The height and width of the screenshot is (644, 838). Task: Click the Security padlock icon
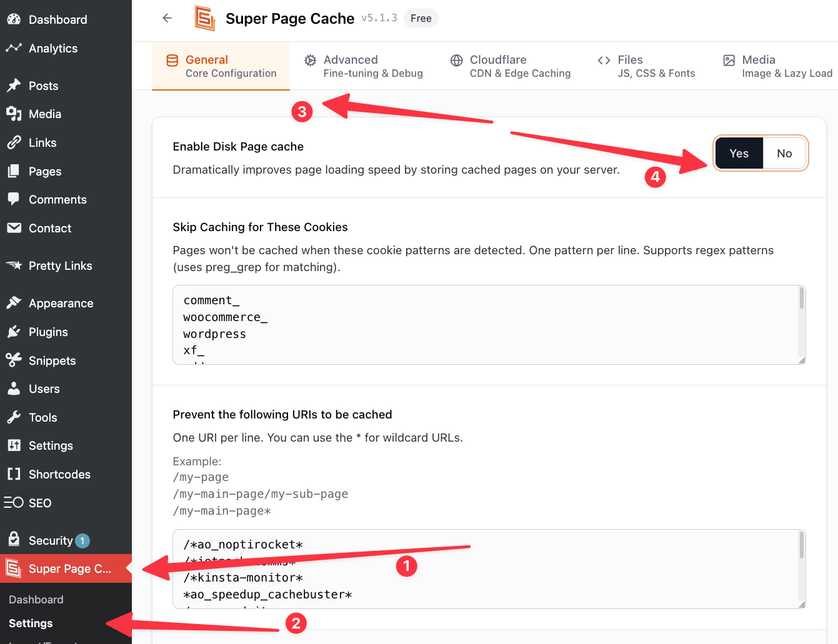pos(15,540)
